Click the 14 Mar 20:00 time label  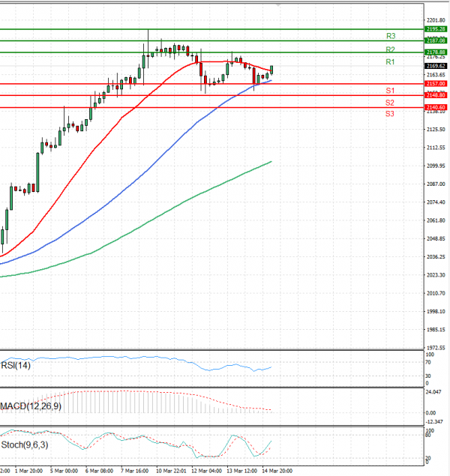pyautogui.click(x=277, y=471)
